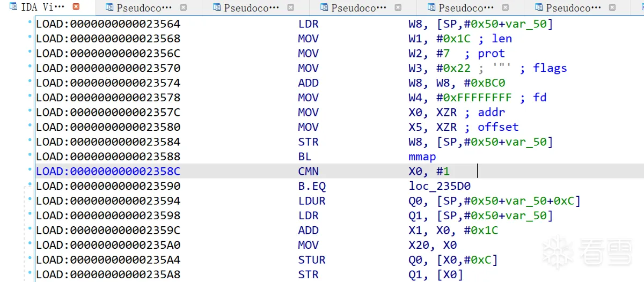The height and width of the screenshot is (282, 644).
Task: Click the B.EQ branch mnemonic
Action: [312, 186]
